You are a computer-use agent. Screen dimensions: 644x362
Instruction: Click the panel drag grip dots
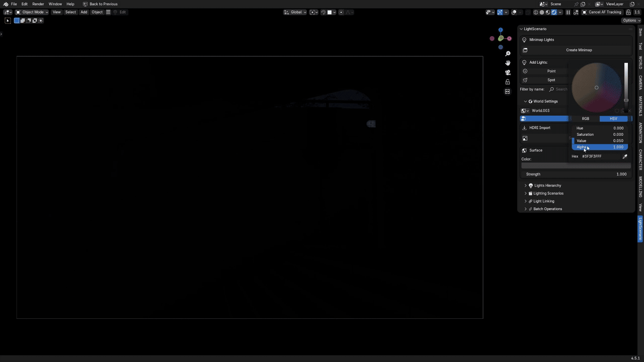click(x=630, y=29)
